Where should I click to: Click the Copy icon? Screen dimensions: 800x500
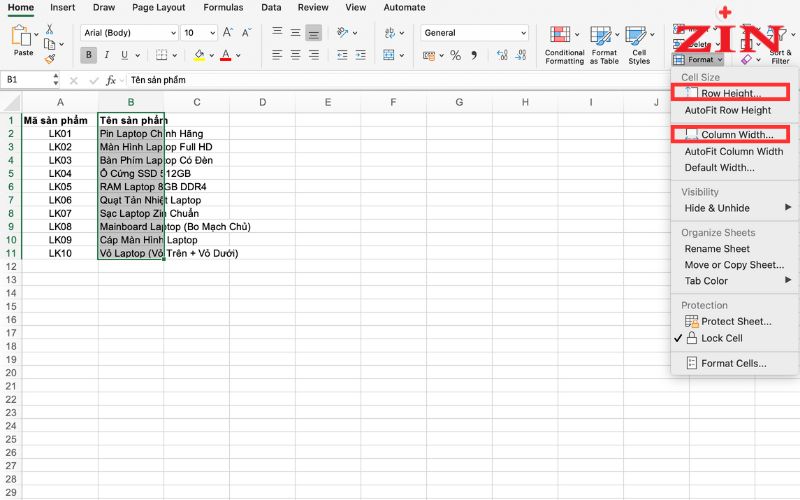pyautogui.click(x=49, y=44)
